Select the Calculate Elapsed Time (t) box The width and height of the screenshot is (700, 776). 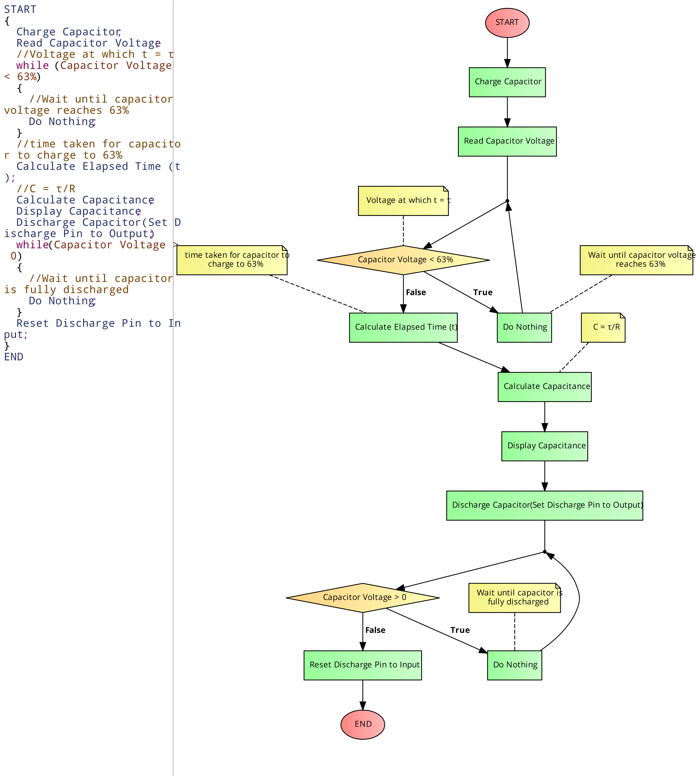pos(403,327)
